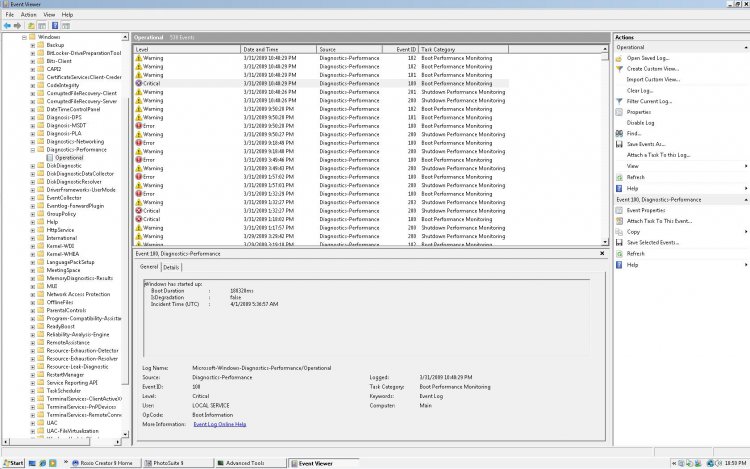Toggle the Show/Hide Console Tree toolbar icon
This screenshot has width=750, height=469.
point(42,25)
